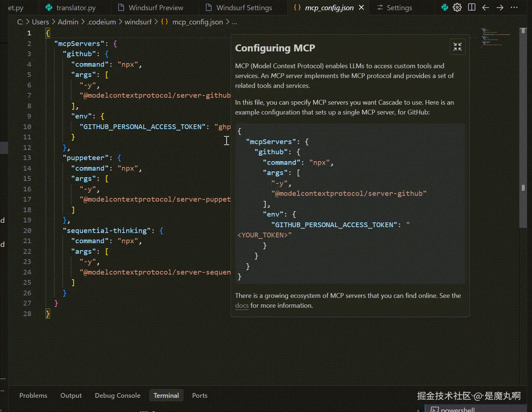Click "npx" value on line 21
This screenshot has height=412, width=532.
pyautogui.click(x=128, y=241)
